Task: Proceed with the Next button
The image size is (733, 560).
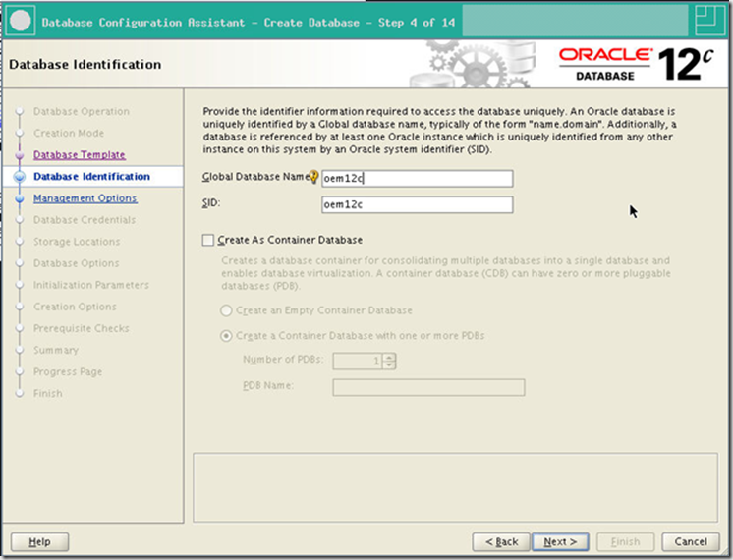Action: tap(560, 541)
